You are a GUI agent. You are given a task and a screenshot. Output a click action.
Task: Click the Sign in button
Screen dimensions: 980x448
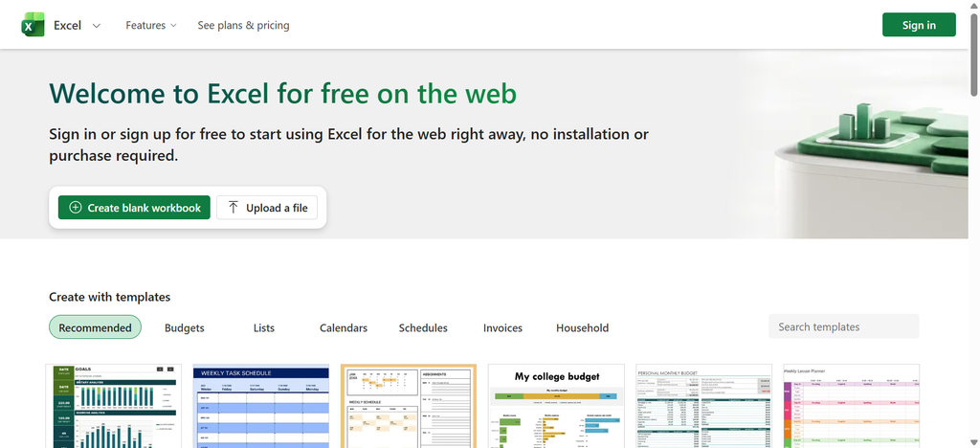point(919,25)
